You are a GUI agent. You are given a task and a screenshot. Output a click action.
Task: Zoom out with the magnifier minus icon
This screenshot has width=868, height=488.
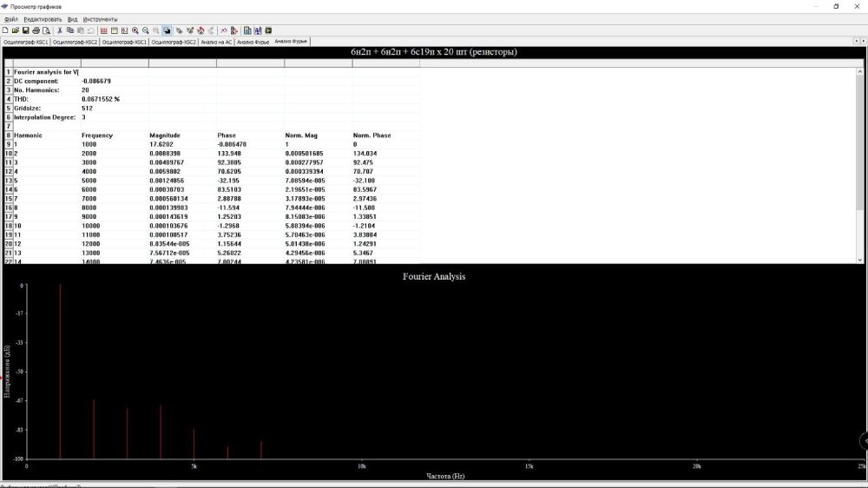pos(146,30)
